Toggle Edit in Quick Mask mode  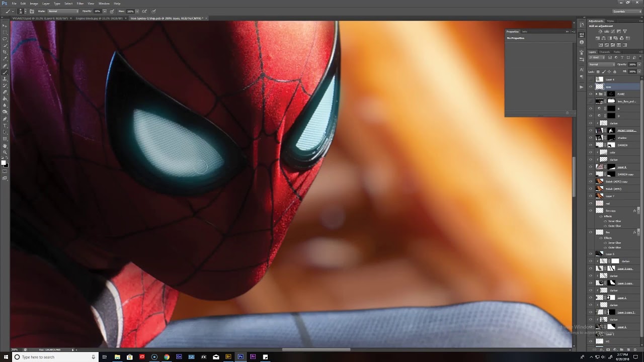coord(5,171)
